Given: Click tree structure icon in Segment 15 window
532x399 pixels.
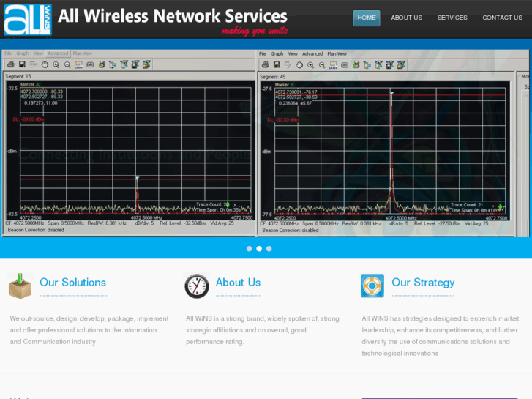Looking at the screenshot, I should point(113,64).
